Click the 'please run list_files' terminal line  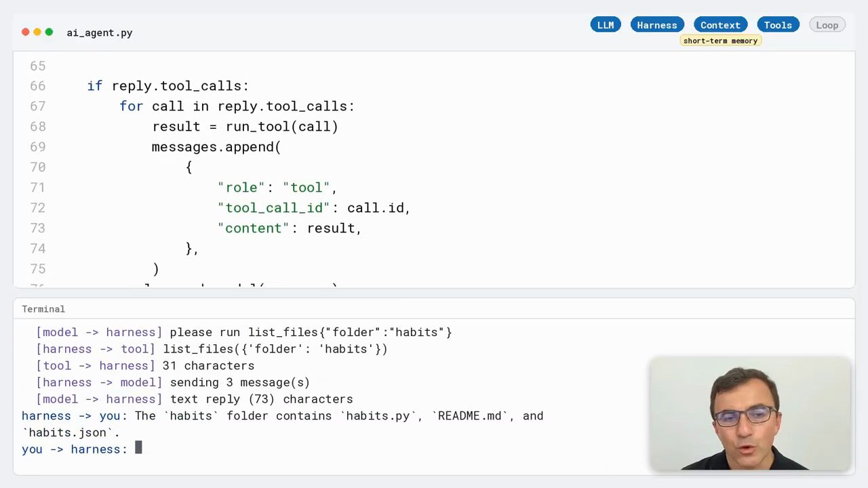point(244,332)
